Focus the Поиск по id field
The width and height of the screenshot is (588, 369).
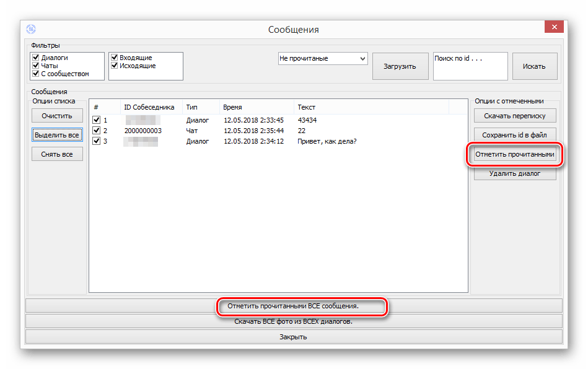click(470, 66)
